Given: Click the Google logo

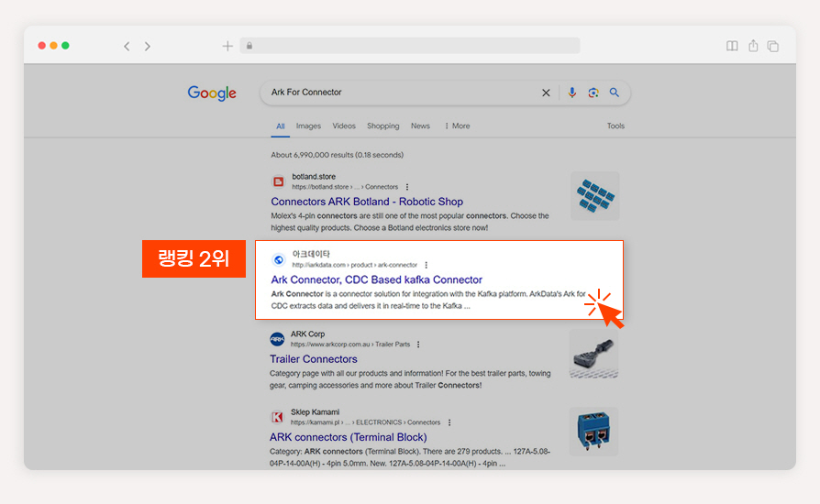Looking at the screenshot, I should click(x=212, y=93).
